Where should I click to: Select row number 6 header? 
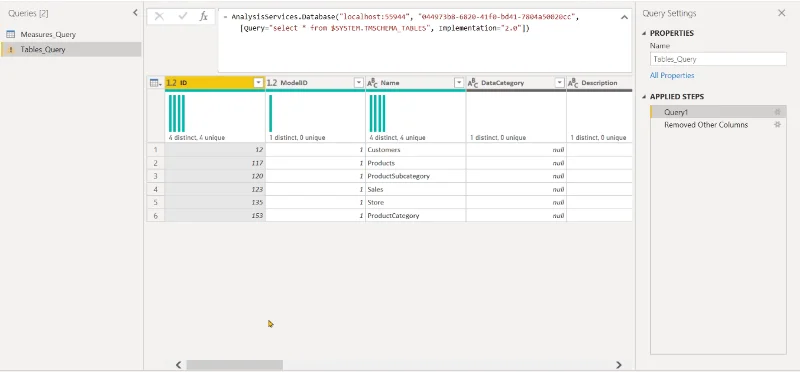coord(156,215)
